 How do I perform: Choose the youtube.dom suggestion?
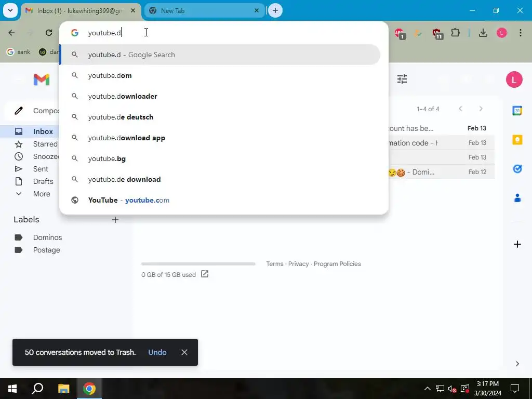pos(220,75)
